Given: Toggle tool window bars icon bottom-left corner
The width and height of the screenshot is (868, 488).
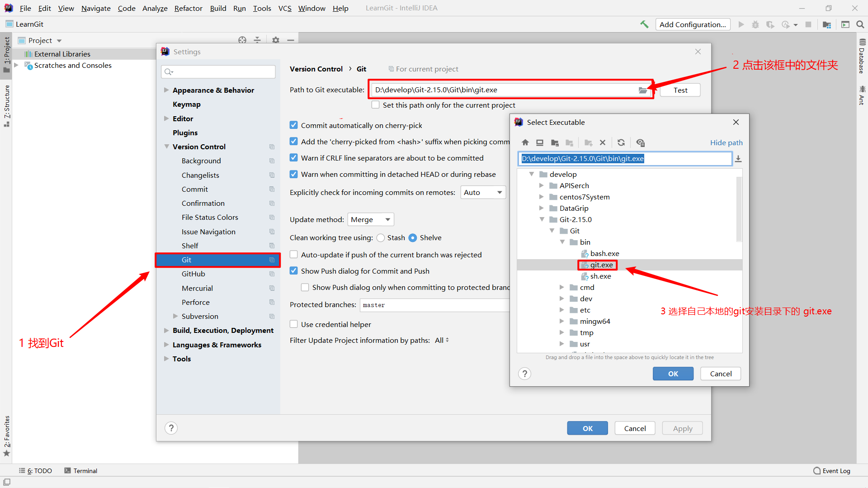Looking at the screenshot, I should pos(7,483).
